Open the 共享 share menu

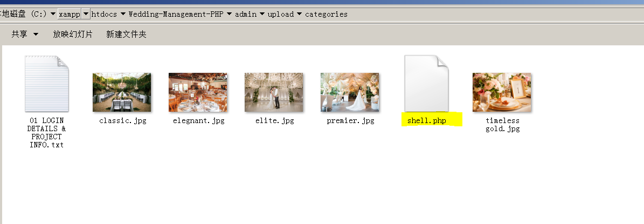[x=25, y=34]
